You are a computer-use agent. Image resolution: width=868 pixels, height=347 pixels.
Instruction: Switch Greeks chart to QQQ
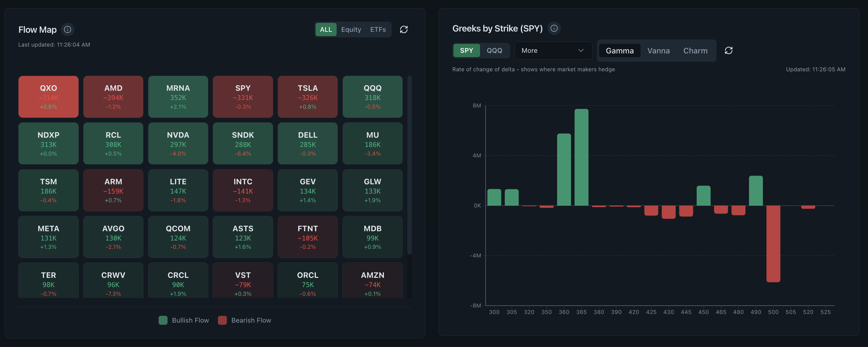point(494,51)
